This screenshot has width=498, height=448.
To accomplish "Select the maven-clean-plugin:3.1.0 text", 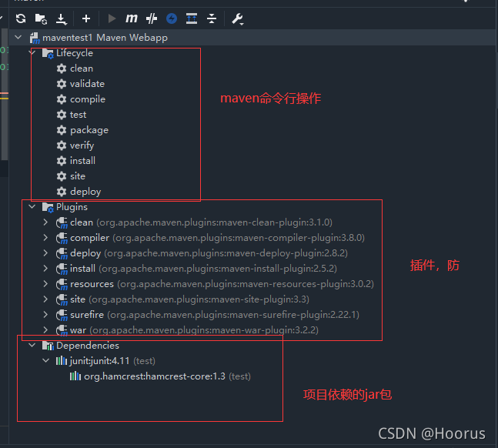I will click(x=275, y=222).
